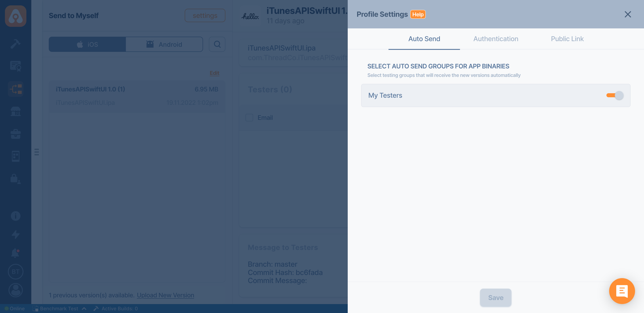Click the search magnifier button
Image resolution: width=644 pixels, height=313 pixels.
click(x=217, y=44)
